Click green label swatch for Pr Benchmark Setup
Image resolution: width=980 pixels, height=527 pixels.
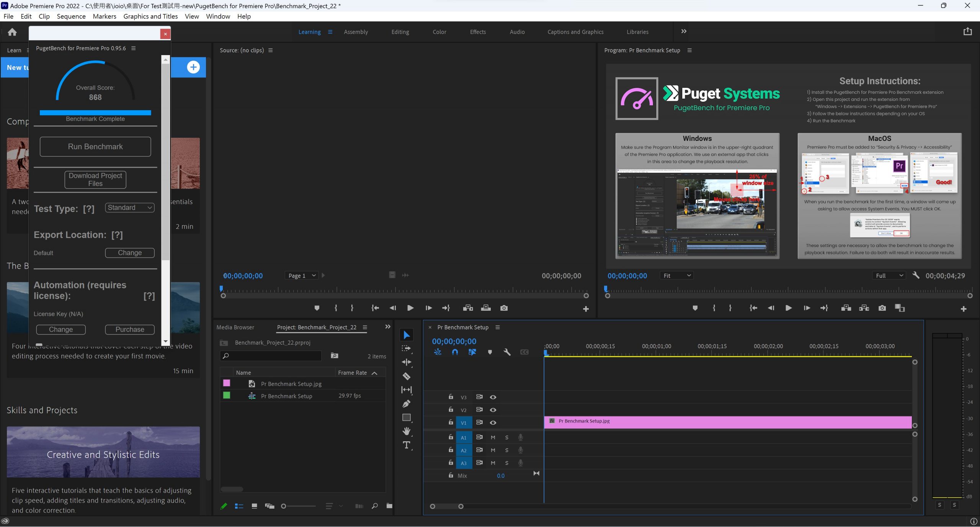227,395
